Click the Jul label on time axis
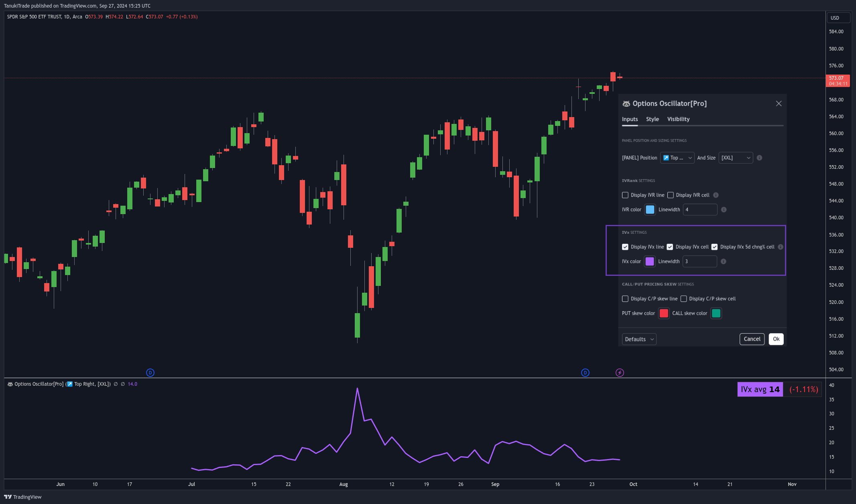 tap(192, 484)
